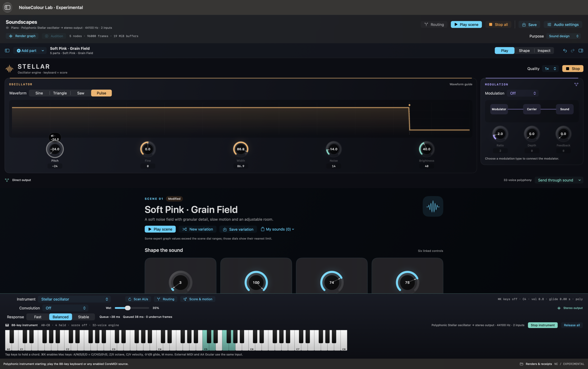The height and width of the screenshot is (369, 588).
Task: Open Score & motion panel
Action: click(198, 299)
